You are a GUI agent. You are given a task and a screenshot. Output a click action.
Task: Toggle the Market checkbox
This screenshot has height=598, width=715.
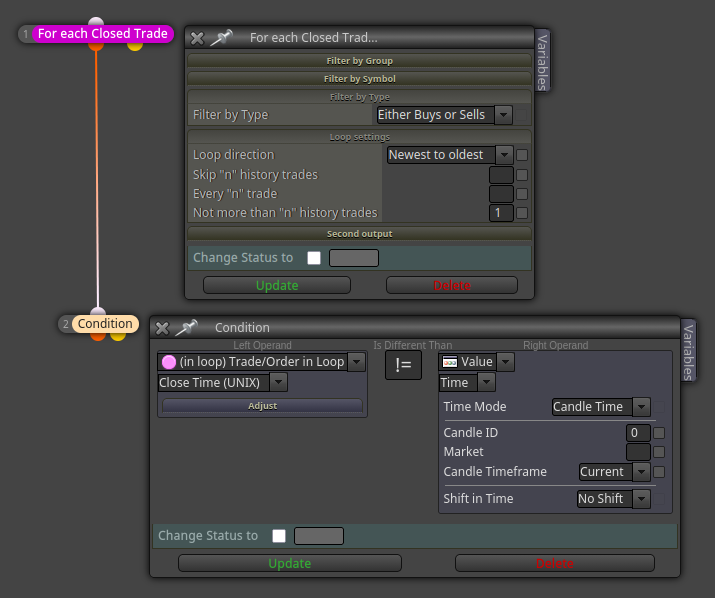click(x=659, y=452)
